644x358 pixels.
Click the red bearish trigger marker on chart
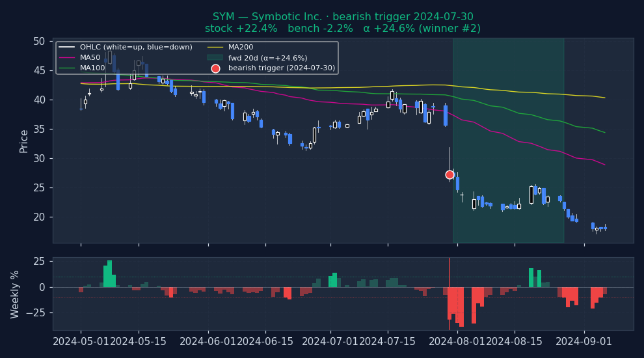pos(449,174)
